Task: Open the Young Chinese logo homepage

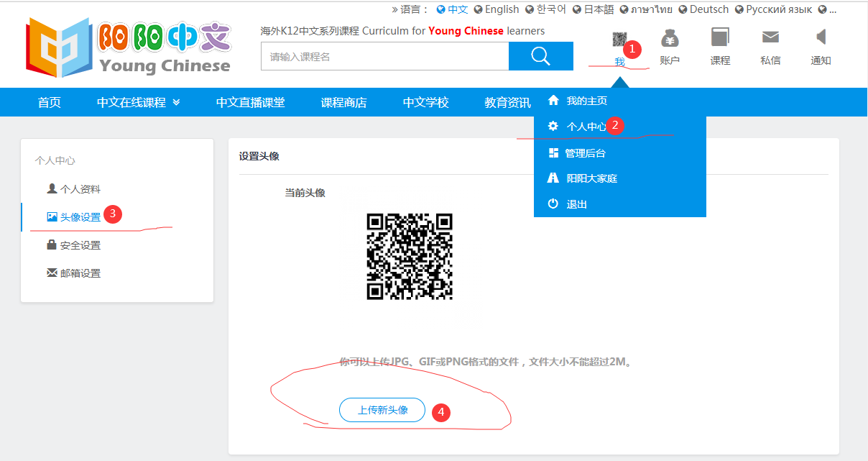Action: (129, 47)
